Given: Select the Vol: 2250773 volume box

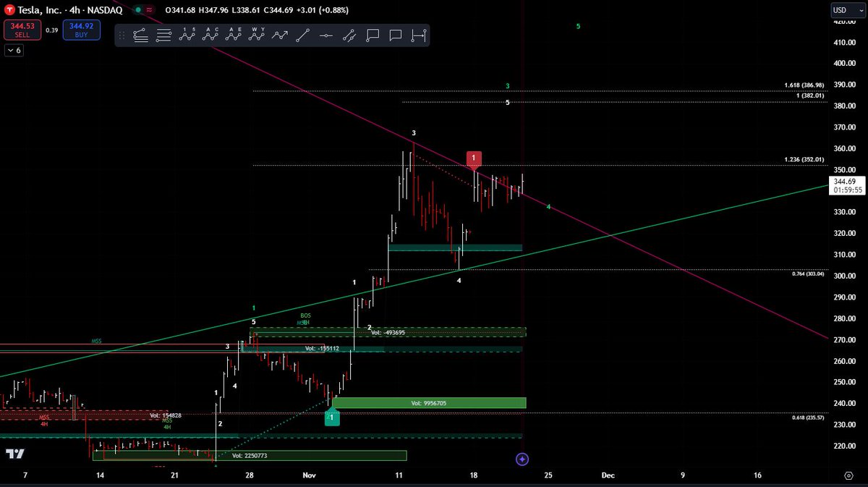Looking at the screenshot, I should pos(250,456).
